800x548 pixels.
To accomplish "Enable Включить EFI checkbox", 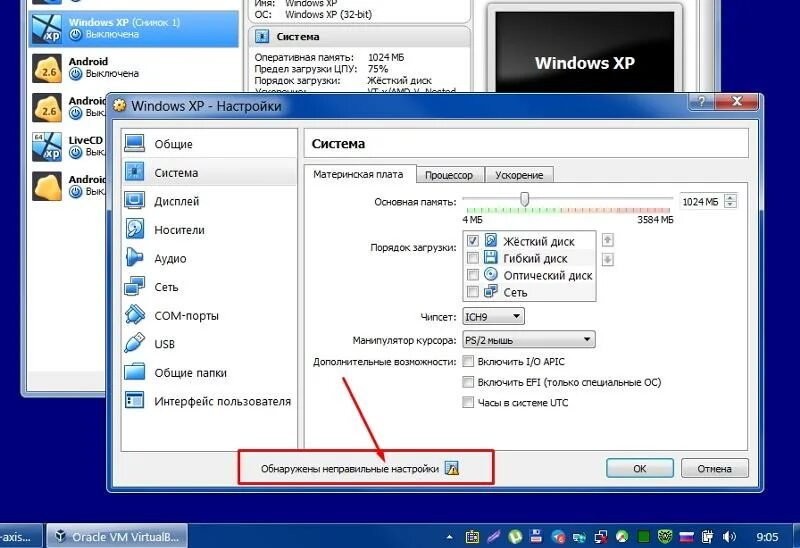I will click(468, 382).
